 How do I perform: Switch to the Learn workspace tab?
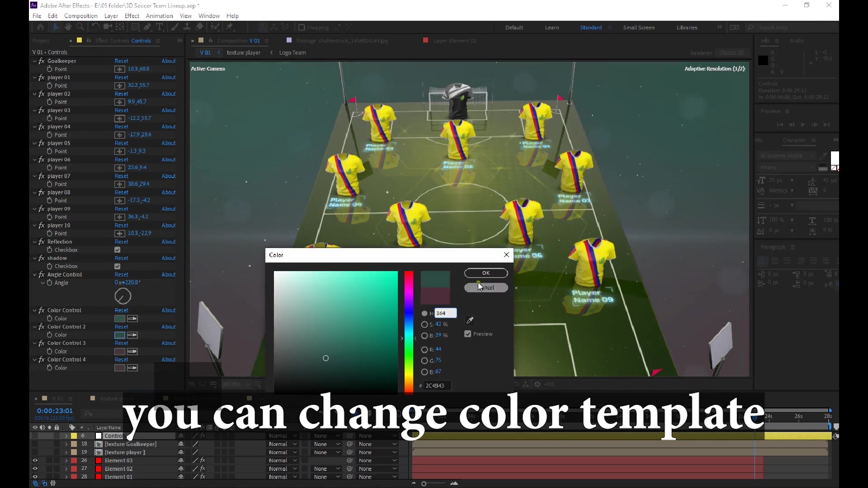click(552, 28)
